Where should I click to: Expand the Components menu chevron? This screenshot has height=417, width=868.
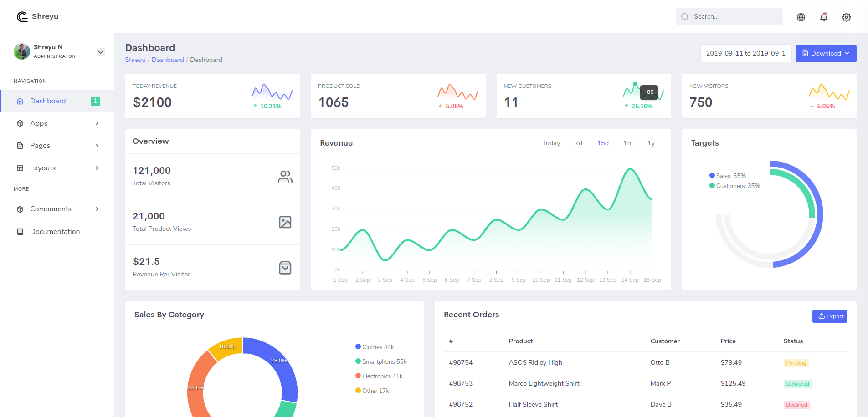click(97, 209)
